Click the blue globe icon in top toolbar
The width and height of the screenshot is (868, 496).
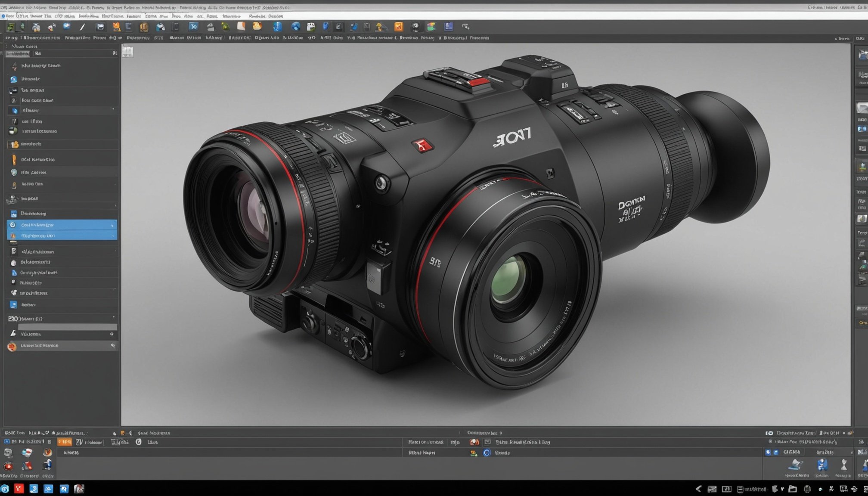[x=296, y=27]
